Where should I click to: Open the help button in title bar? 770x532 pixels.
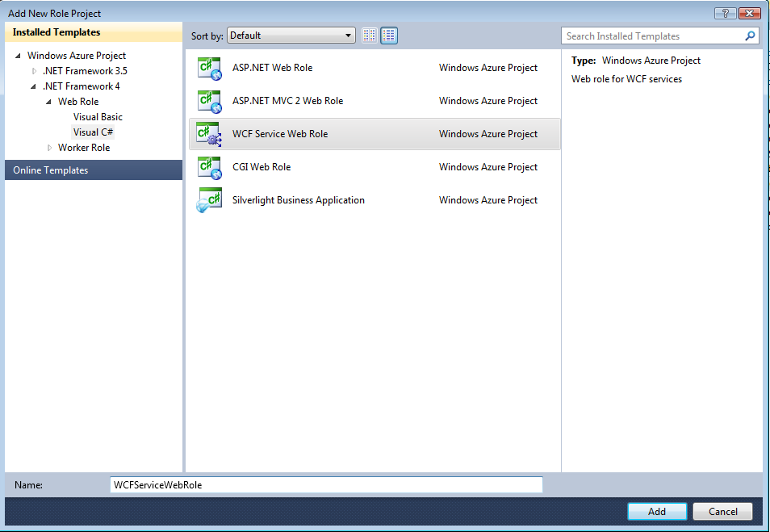pyautogui.click(x=726, y=13)
